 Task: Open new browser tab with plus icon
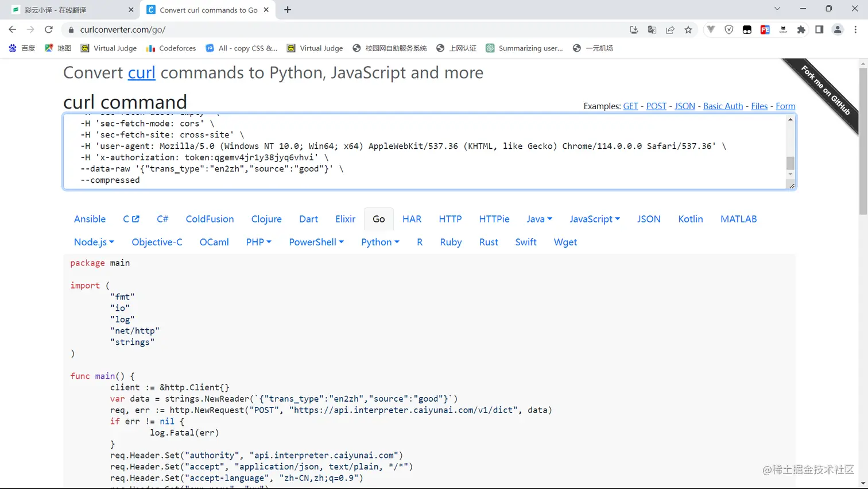click(288, 10)
